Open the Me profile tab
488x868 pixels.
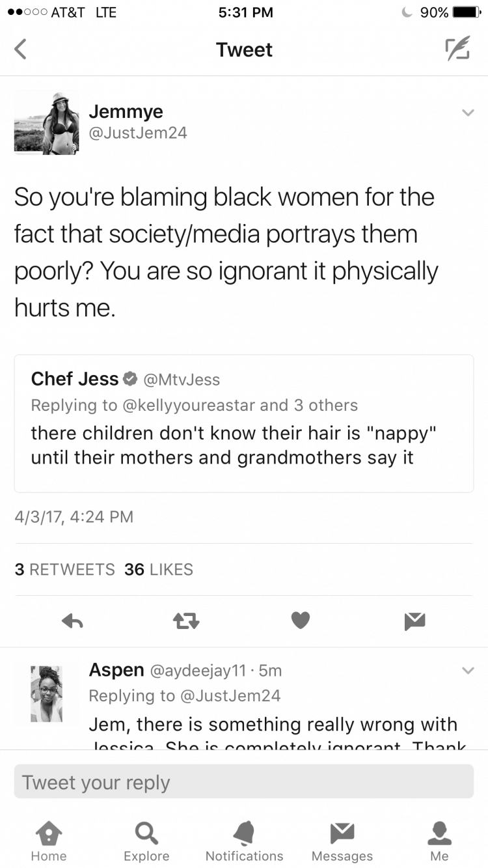[x=439, y=840]
